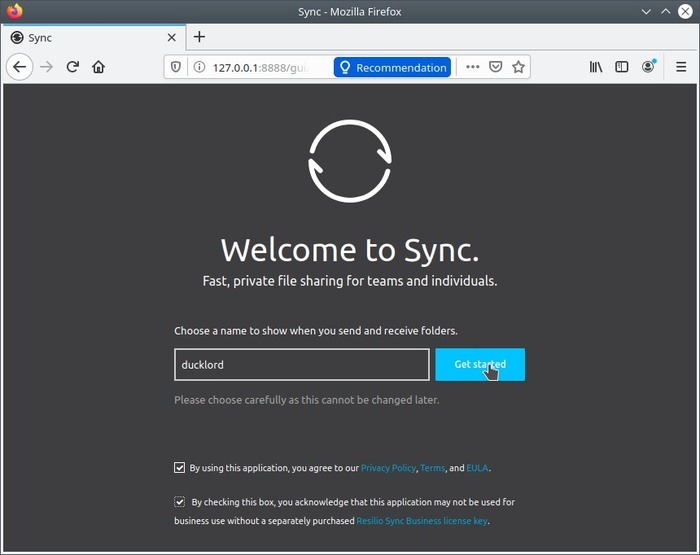The width and height of the screenshot is (700, 555).
Task: Show site information icon in address bar
Action: [199, 67]
